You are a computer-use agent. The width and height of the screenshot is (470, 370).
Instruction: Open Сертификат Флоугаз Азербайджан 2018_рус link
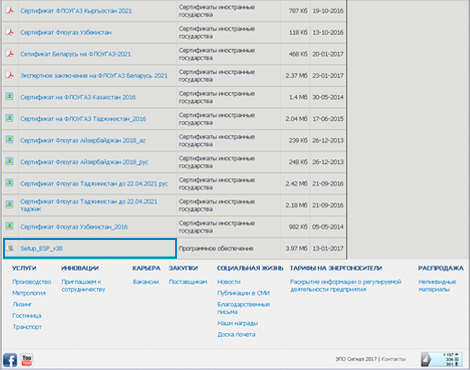84,162
